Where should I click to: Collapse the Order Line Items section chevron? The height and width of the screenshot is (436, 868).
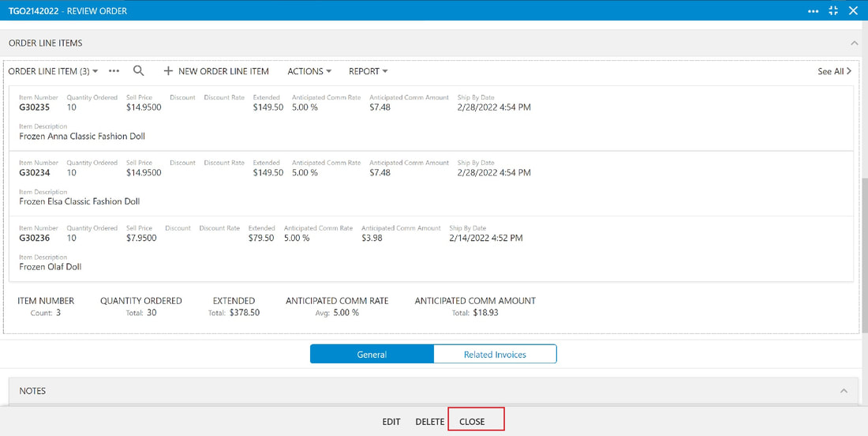[x=853, y=43]
